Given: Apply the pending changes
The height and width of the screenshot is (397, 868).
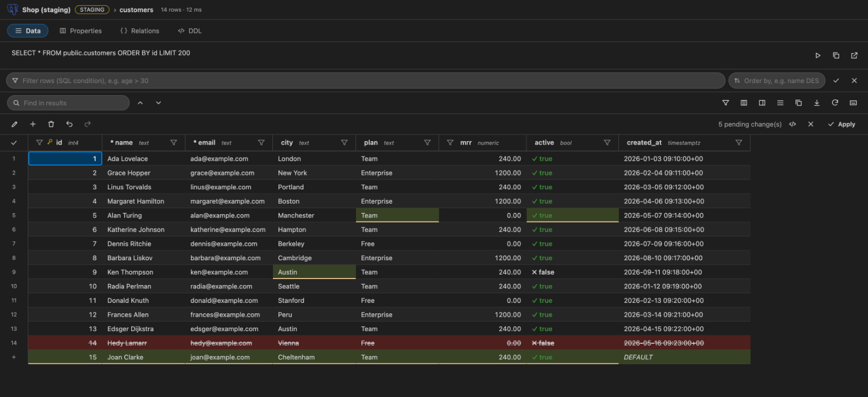Looking at the screenshot, I should coord(841,125).
